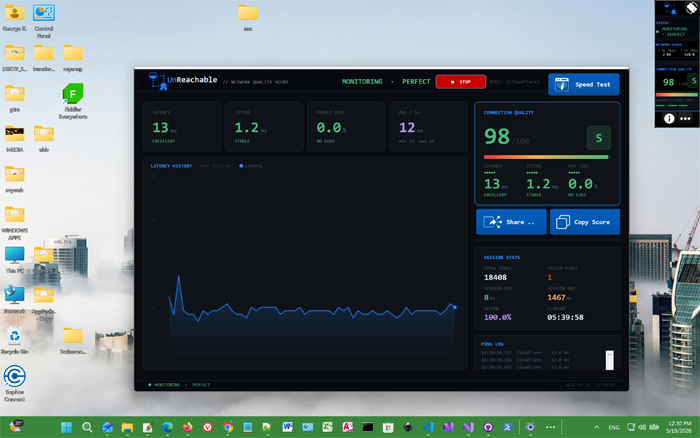Click the mini widget network logo icon

(670, 8)
